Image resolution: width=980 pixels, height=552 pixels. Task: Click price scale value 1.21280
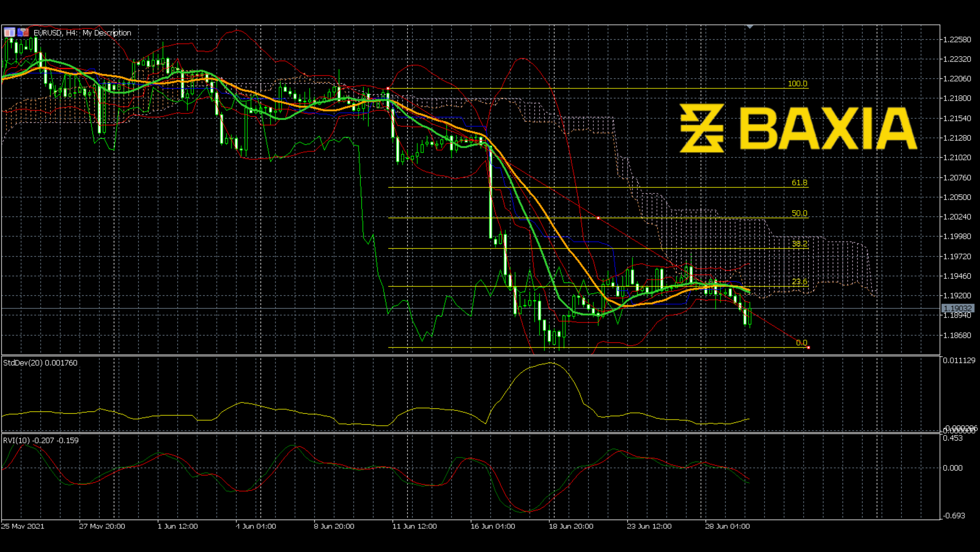tap(957, 138)
